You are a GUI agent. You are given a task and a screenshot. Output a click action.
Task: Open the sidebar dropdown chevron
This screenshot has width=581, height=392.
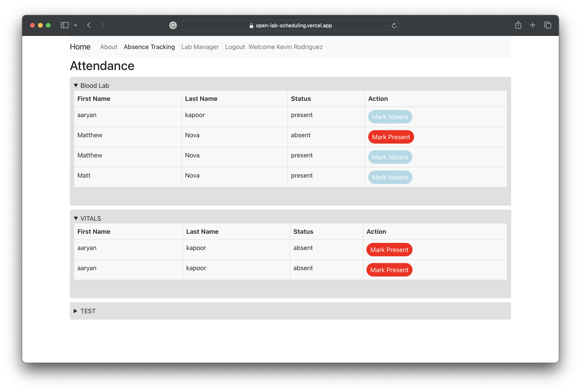point(76,25)
